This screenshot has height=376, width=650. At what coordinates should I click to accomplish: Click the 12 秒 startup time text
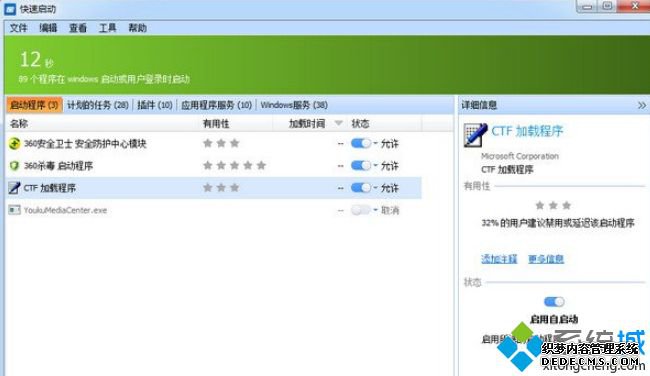(37, 60)
